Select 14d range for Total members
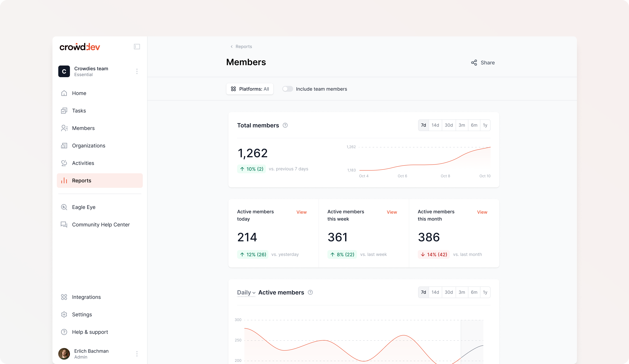This screenshot has height=364, width=629. point(435,125)
